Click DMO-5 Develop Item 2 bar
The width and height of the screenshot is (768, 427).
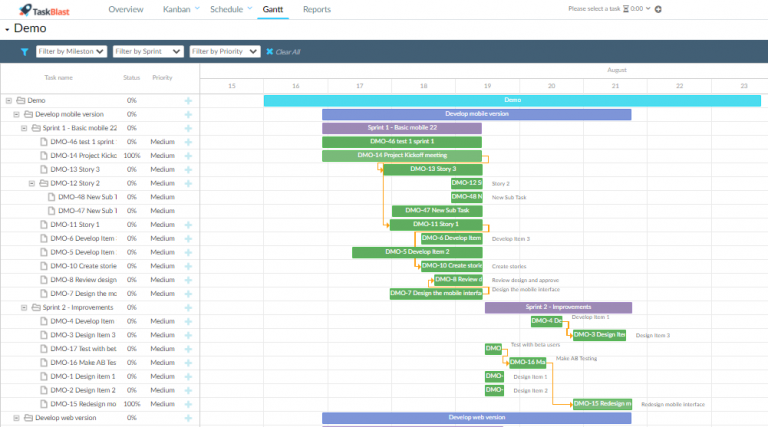(417, 252)
